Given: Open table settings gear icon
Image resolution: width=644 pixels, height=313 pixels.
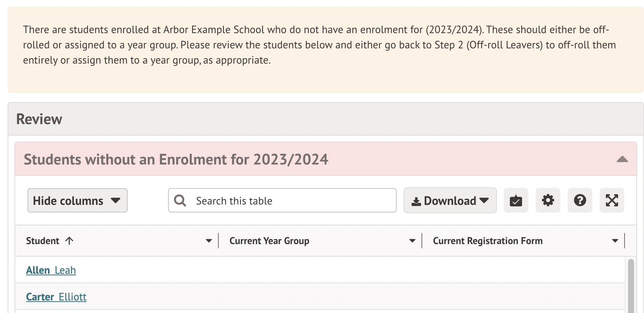Looking at the screenshot, I should click(548, 200).
